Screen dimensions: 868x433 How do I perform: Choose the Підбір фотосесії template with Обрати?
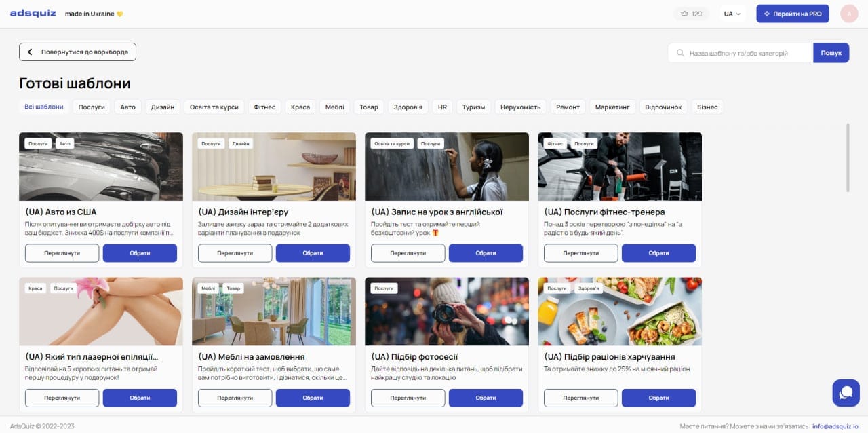click(x=486, y=398)
